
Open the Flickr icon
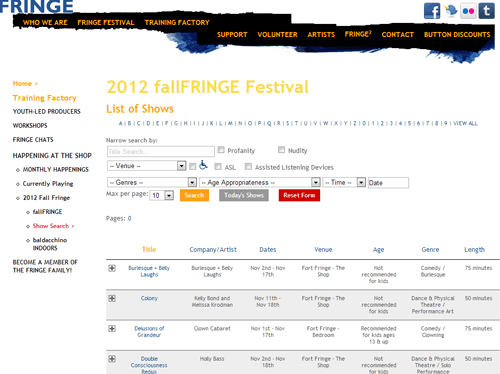pyautogui.click(x=468, y=11)
